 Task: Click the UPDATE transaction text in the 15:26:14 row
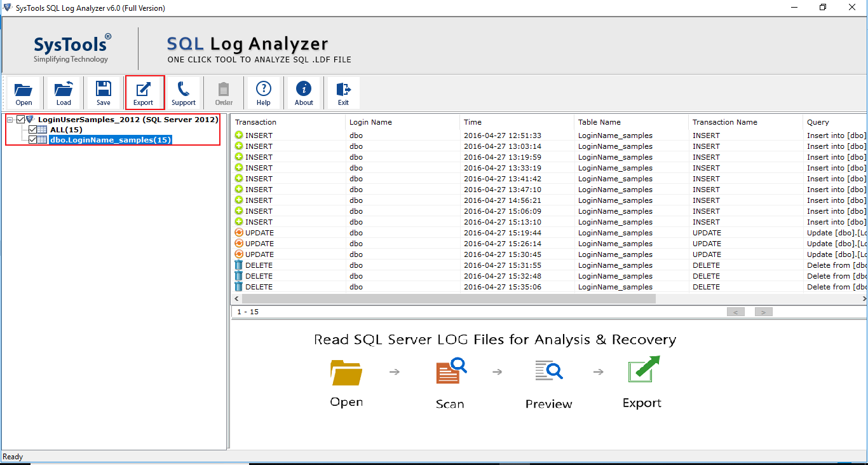[x=259, y=244]
